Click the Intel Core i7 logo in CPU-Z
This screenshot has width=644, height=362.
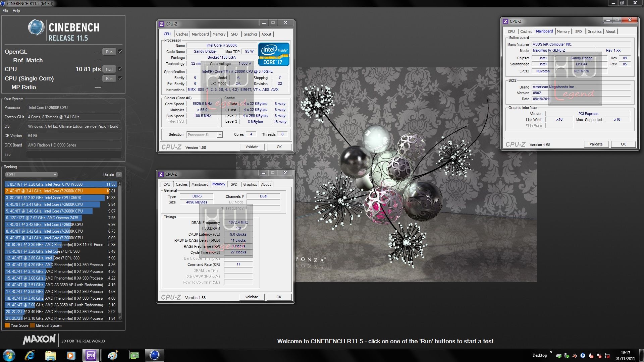point(274,54)
